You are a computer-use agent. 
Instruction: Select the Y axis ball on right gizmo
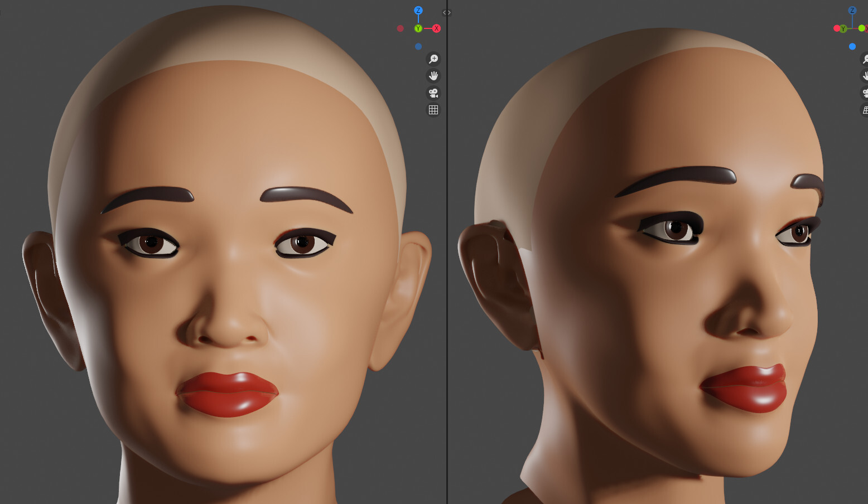(842, 29)
